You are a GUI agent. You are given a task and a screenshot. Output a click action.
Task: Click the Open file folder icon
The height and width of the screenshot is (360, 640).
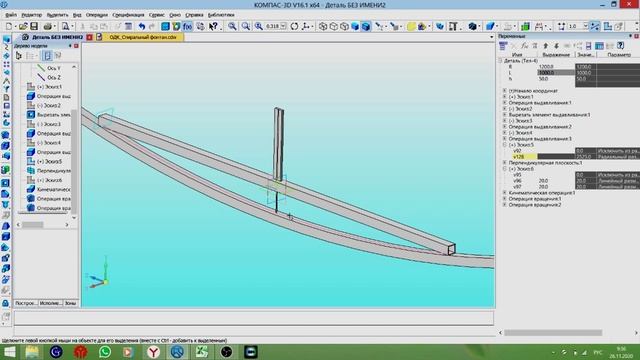(23, 26)
